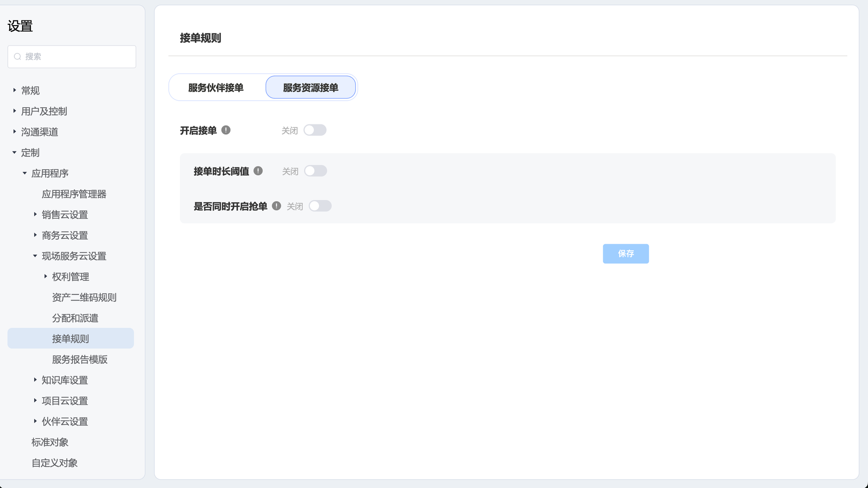Click the search magnifier icon
This screenshot has height=488, width=868.
pos(17,57)
